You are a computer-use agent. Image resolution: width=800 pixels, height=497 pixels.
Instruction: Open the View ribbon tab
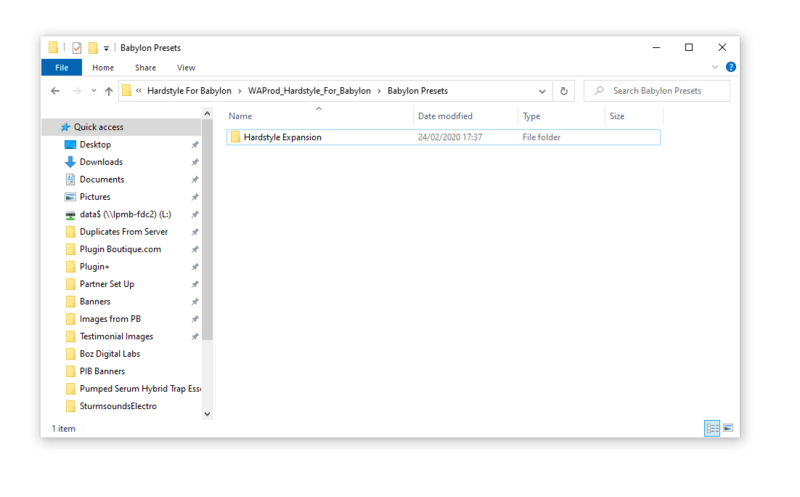(x=186, y=68)
